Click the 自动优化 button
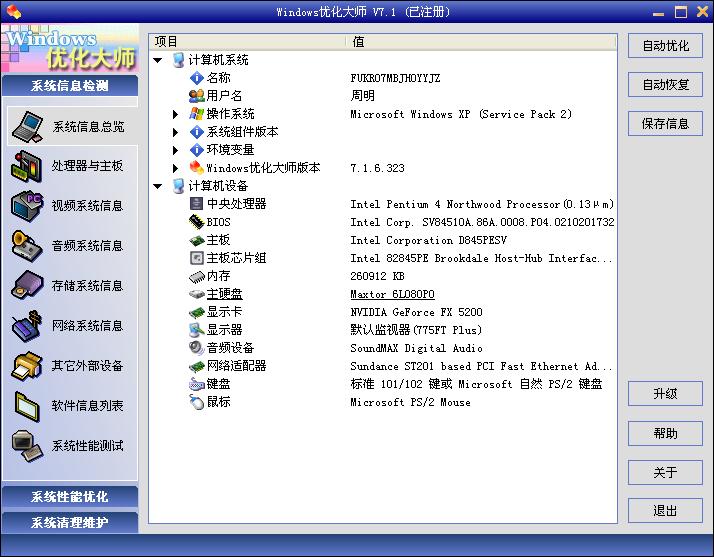This screenshot has height=557, width=714. [665, 46]
